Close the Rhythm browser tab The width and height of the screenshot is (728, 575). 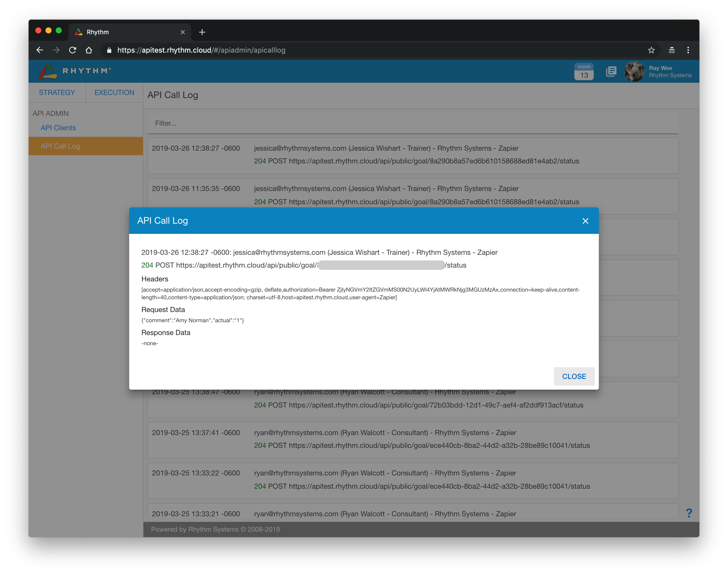click(x=183, y=32)
